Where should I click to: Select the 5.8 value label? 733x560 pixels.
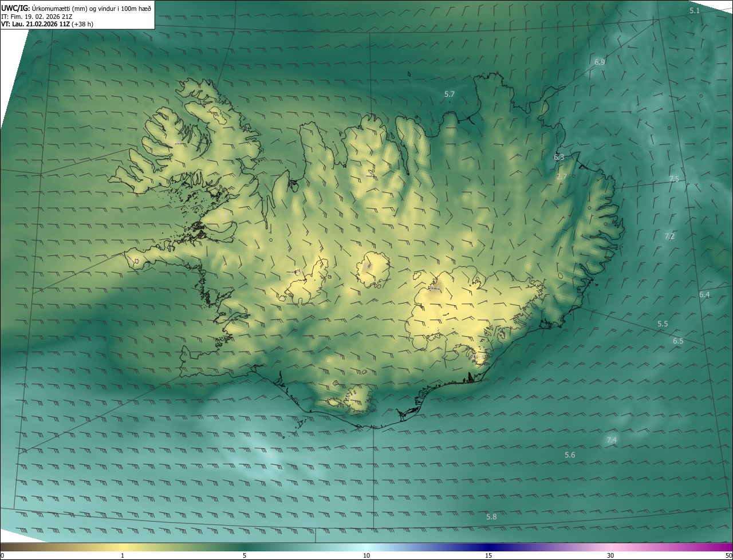coord(491,517)
